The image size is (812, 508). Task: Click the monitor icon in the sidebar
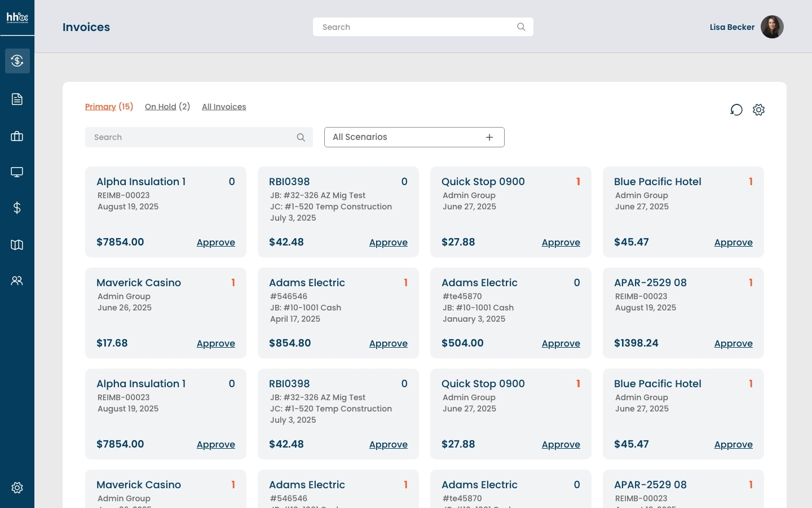17,172
